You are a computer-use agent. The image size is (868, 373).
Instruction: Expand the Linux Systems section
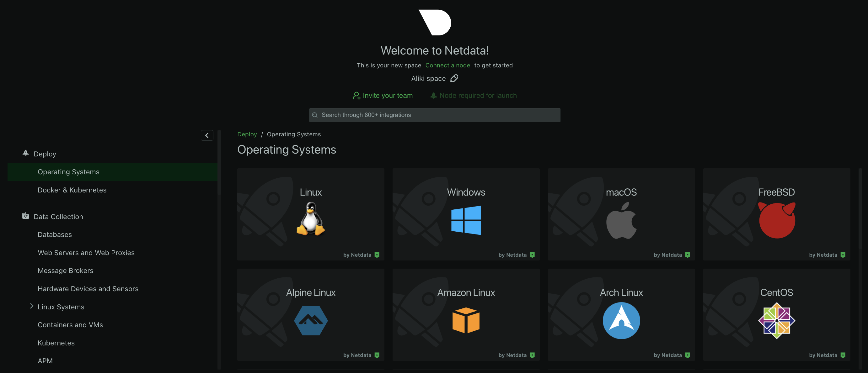click(x=32, y=306)
